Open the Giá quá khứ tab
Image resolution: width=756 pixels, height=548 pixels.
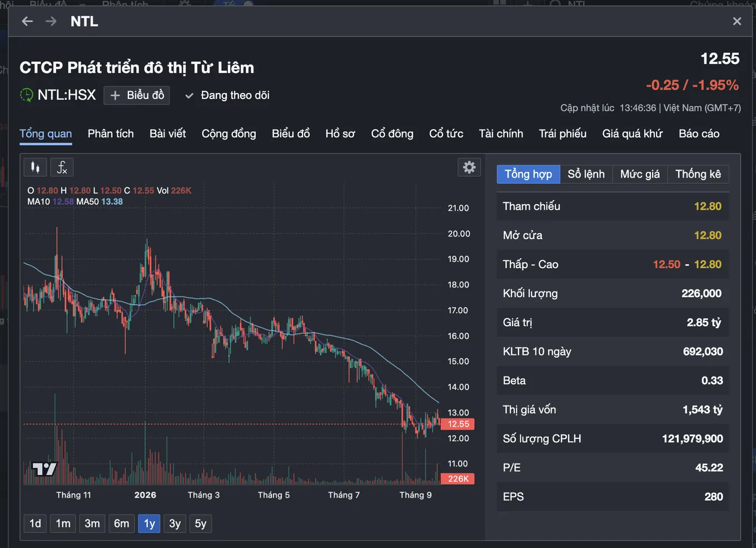click(x=633, y=134)
